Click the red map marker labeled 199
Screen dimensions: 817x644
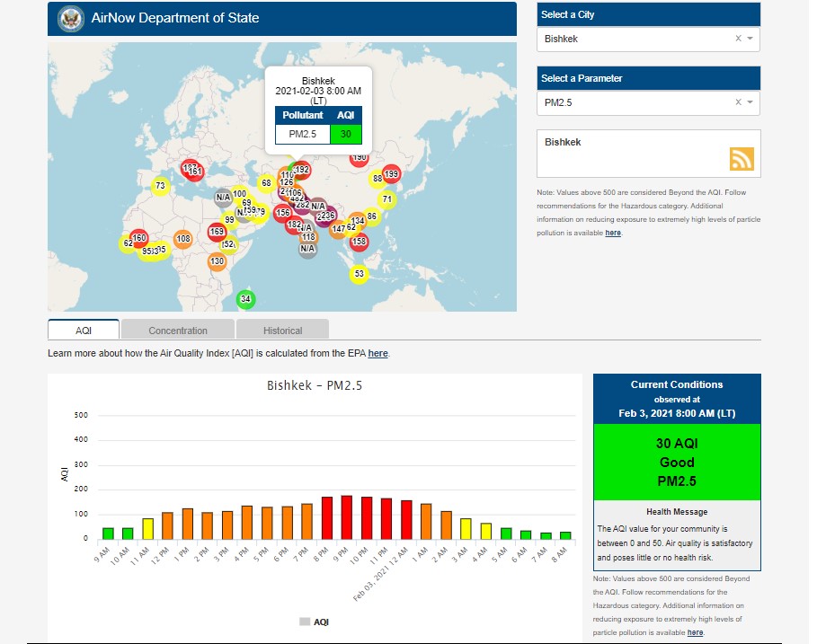pyautogui.click(x=391, y=174)
